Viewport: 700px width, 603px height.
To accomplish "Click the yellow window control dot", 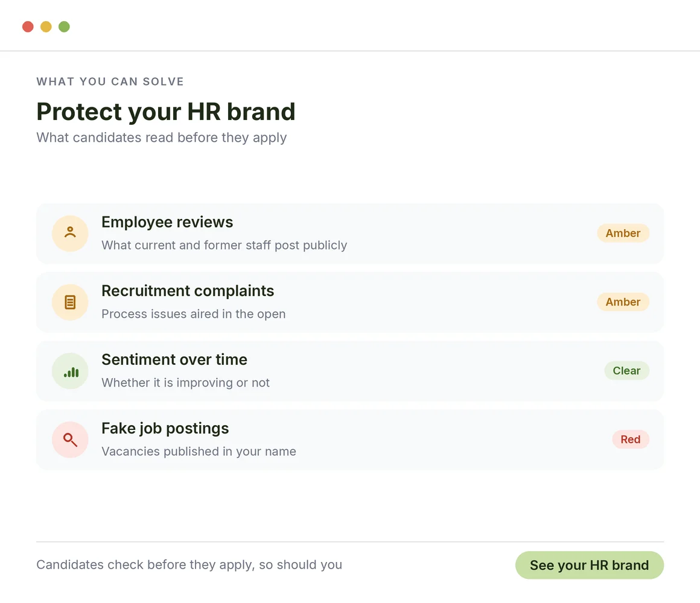I will pyautogui.click(x=46, y=27).
